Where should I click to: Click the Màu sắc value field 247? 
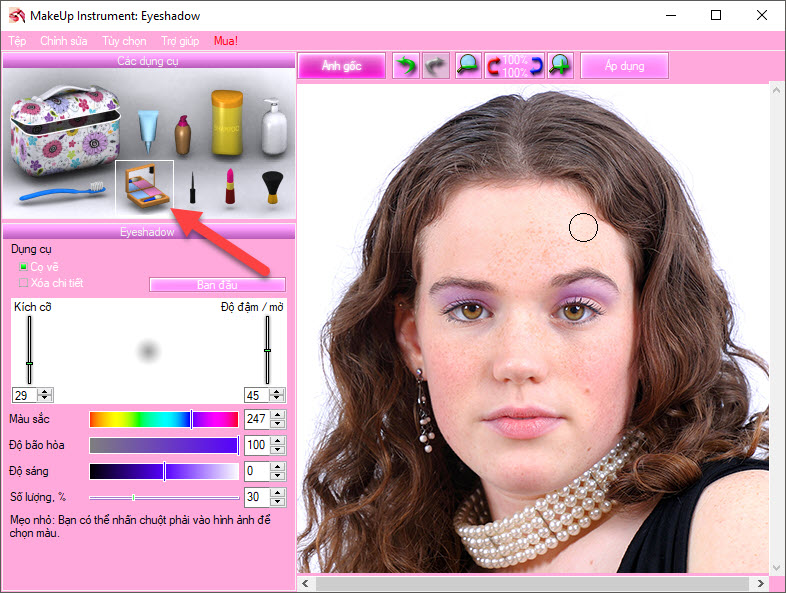pyautogui.click(x=258, y=419)
